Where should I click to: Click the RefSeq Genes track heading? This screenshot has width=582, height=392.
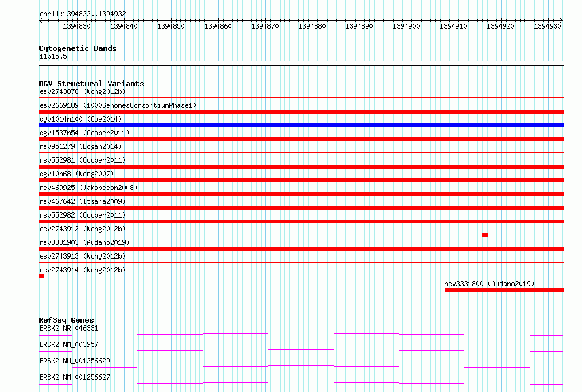66,320
